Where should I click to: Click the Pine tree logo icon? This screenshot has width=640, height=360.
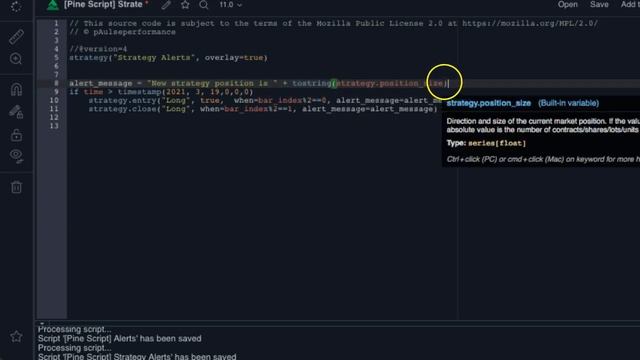click(x=52, y=5)
